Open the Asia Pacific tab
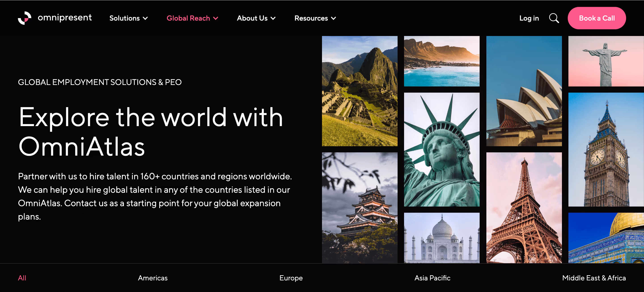 click(432, 278)
